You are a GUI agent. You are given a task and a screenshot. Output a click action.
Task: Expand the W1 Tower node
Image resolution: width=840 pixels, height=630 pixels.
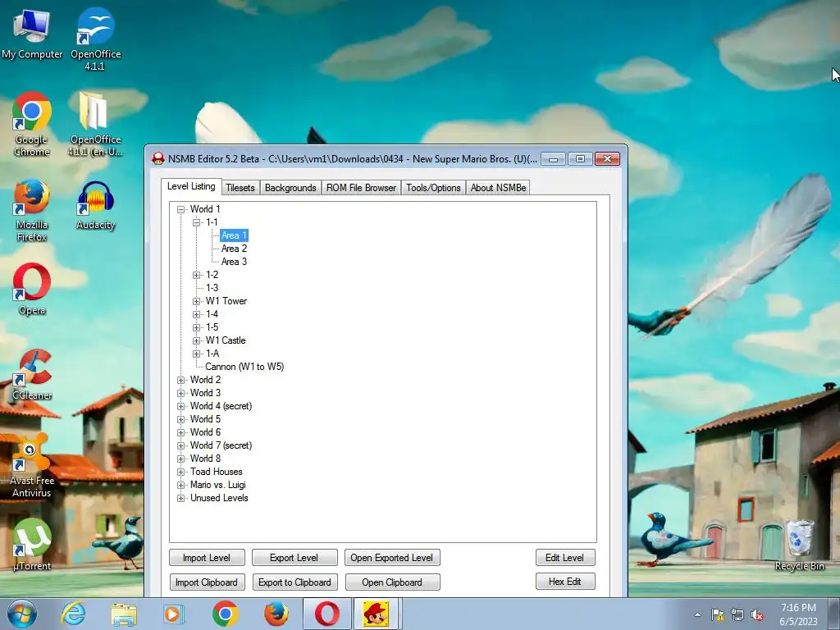click(197, 301)
